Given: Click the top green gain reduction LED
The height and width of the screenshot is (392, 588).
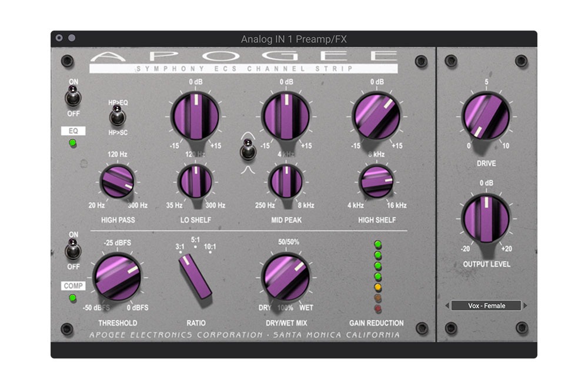Looking at the screenshot, I should 377,244.
